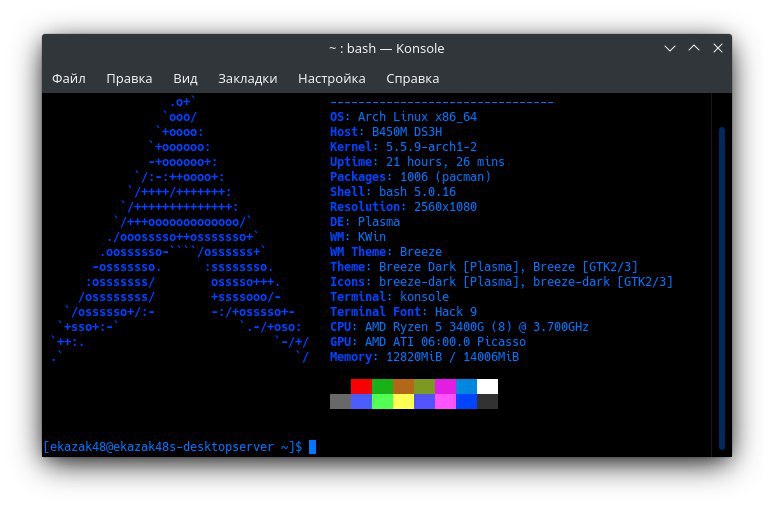Click the terminal vertical scrollbar
This screenshot has width=774, height=507.
722,288
